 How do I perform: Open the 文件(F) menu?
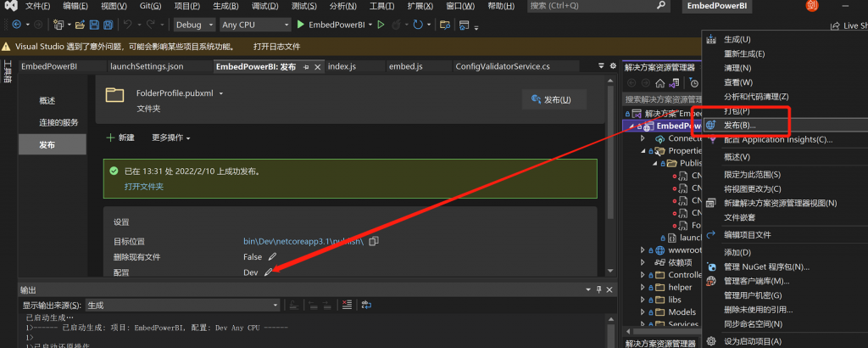tap(37, 6)
